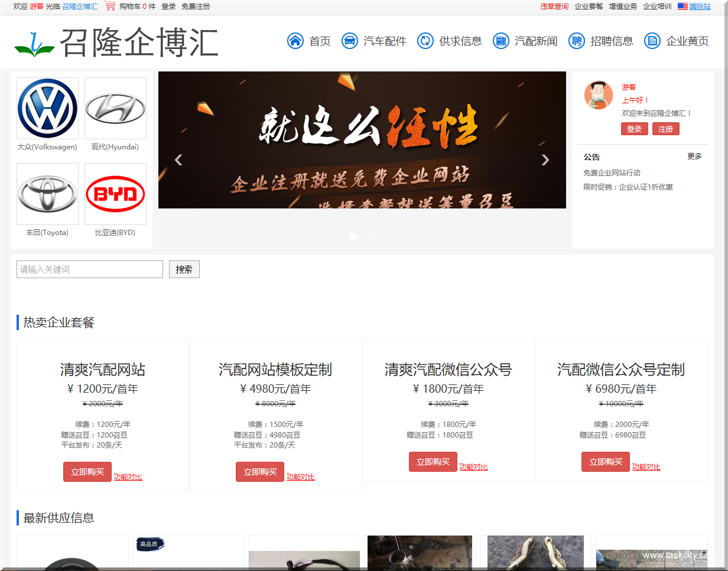Expand announcements with the 更多 link
Image resolution: width=728 pixels, height=571 pixels.
694,156
